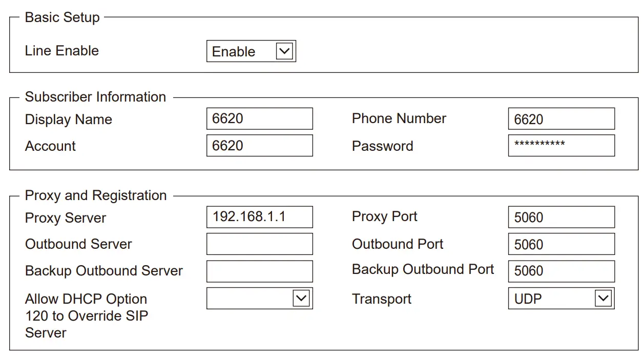The width and height of the screenshot is (644, 355).
Task: Select the empty Outbound Server field
Action: point(259,244)
